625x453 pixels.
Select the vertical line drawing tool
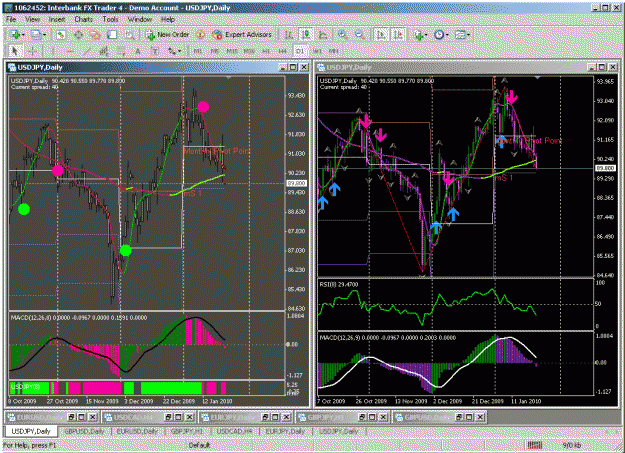pyautogui.click(x=52, y=51)
